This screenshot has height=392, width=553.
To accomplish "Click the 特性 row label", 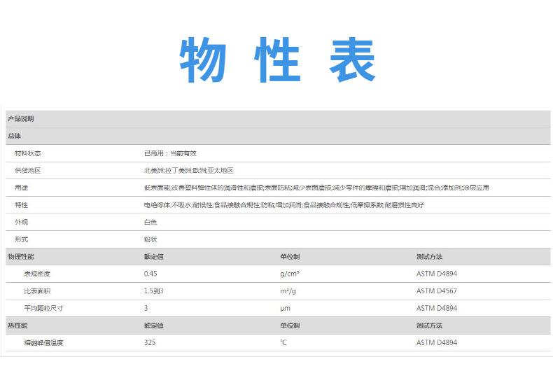I will coord(21,204).
